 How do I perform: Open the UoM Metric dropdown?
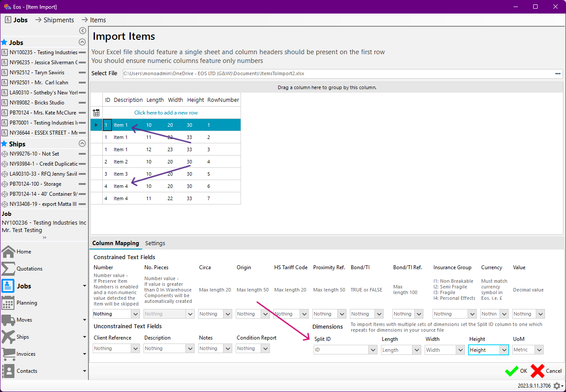pyautogui.click(x=539, y=350)
